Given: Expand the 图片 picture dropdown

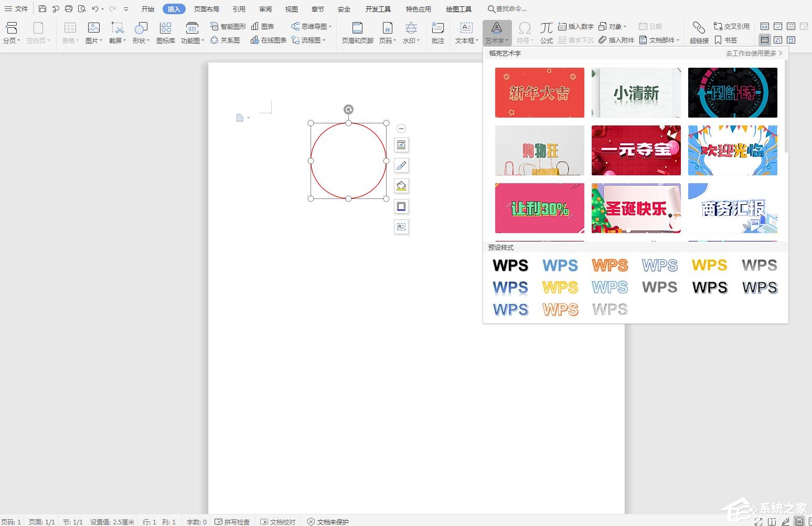Looking at the screenshot, I should coord(93,31).
